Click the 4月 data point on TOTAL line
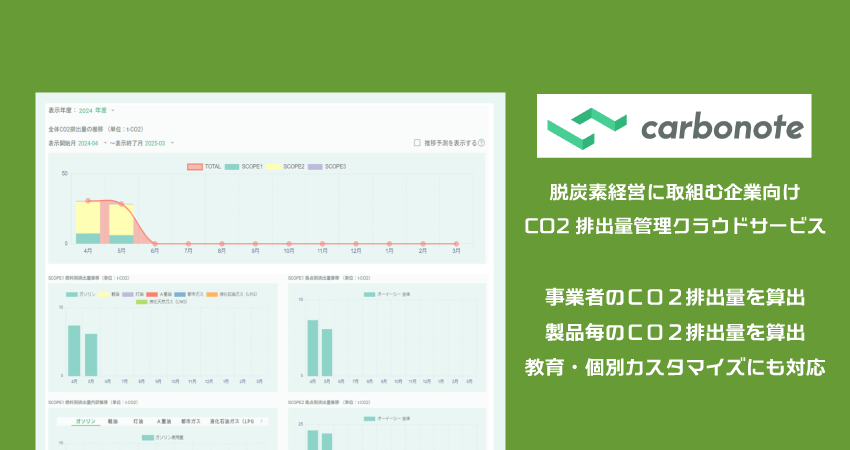850x450 pixels. [x=88, y=201]
